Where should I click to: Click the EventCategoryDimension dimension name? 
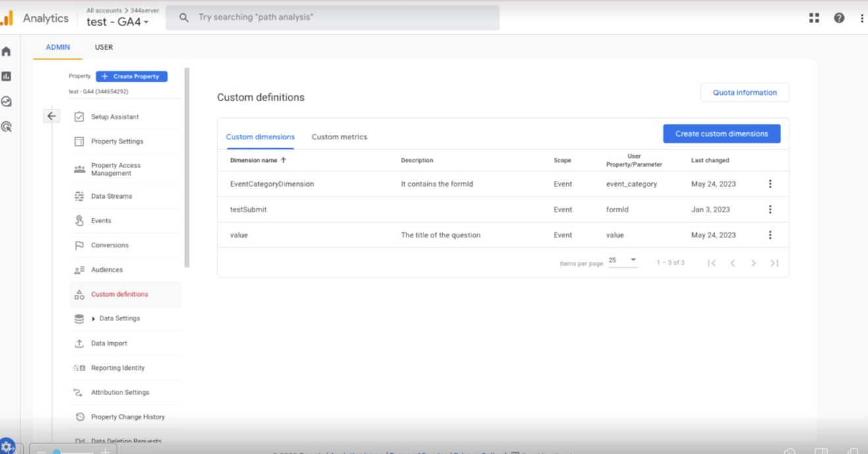[x=272, y=184]
